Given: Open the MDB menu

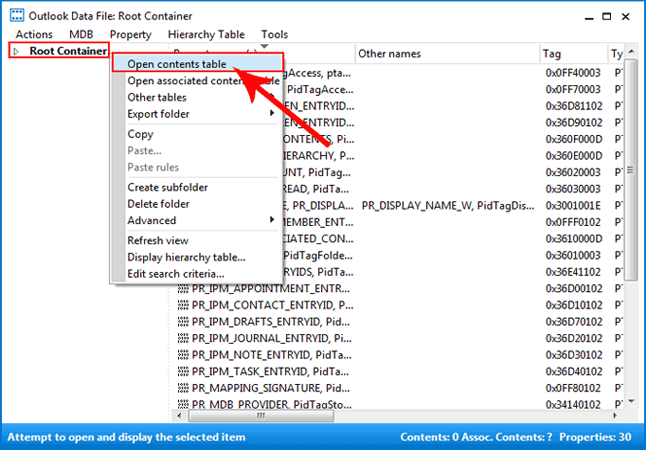Looking at the screenshot, I should [x=81, y=34].
